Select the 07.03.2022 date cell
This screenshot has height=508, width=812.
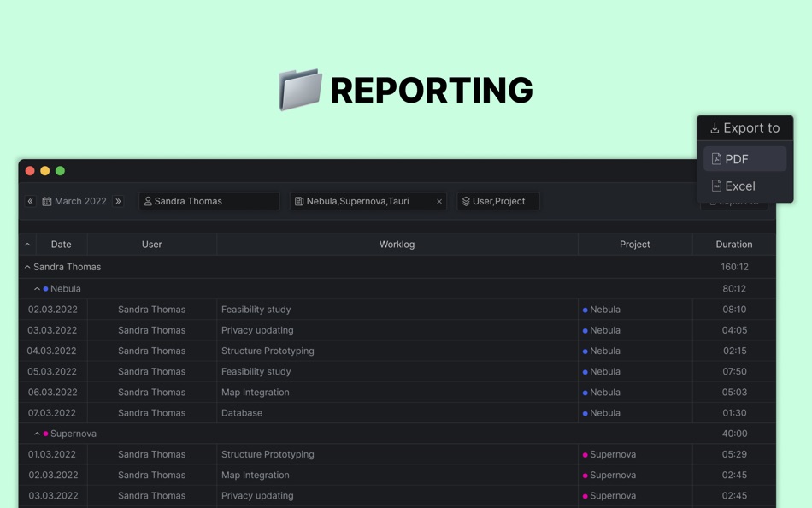coord(53,413)
